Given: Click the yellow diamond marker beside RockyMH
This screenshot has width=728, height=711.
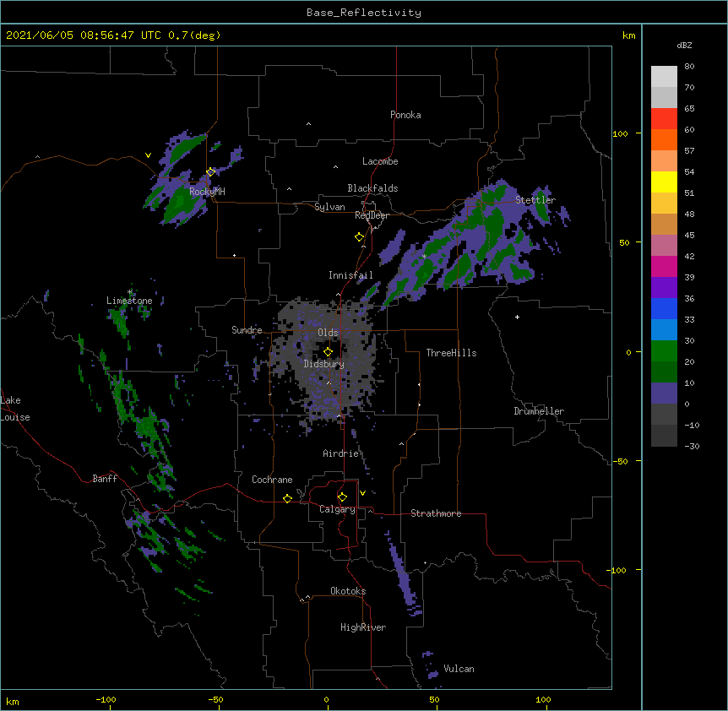Looking at the screenshot, I should click(x=210, y=172).
